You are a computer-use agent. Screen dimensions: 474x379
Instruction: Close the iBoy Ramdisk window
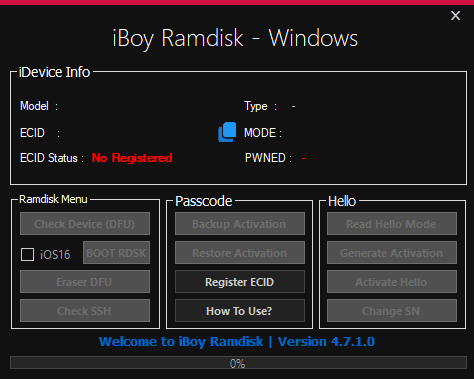pyautogui.click(x=455, y=16)
